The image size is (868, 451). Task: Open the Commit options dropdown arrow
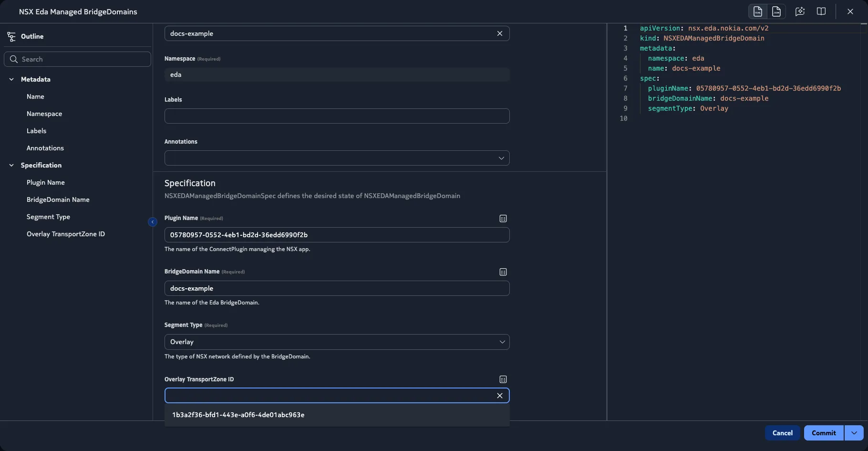pos(854,433)
